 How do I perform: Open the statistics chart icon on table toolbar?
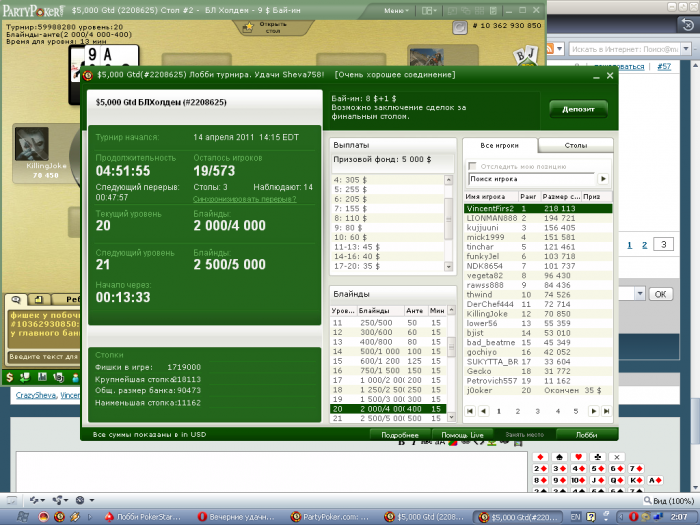tap(42, 377)
